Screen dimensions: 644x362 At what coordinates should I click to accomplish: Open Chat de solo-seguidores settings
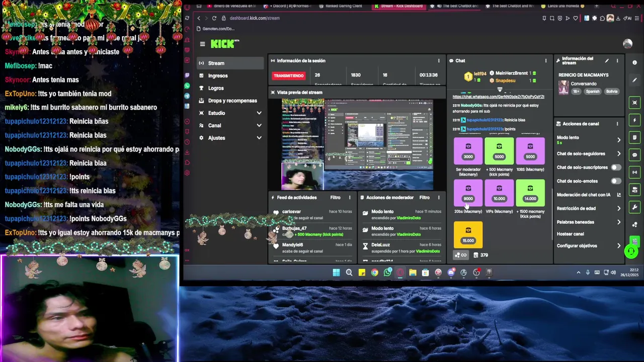(x=589, y=154)
